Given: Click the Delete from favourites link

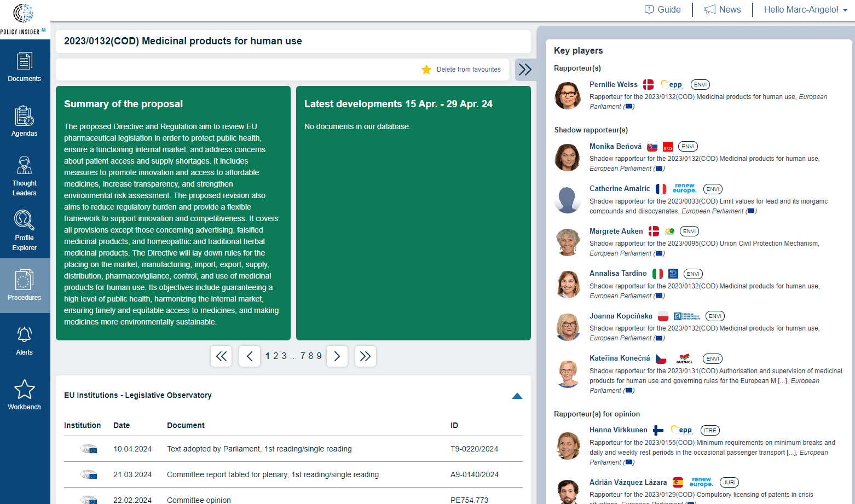Looking at the screenshot, I should coord(469,69).
